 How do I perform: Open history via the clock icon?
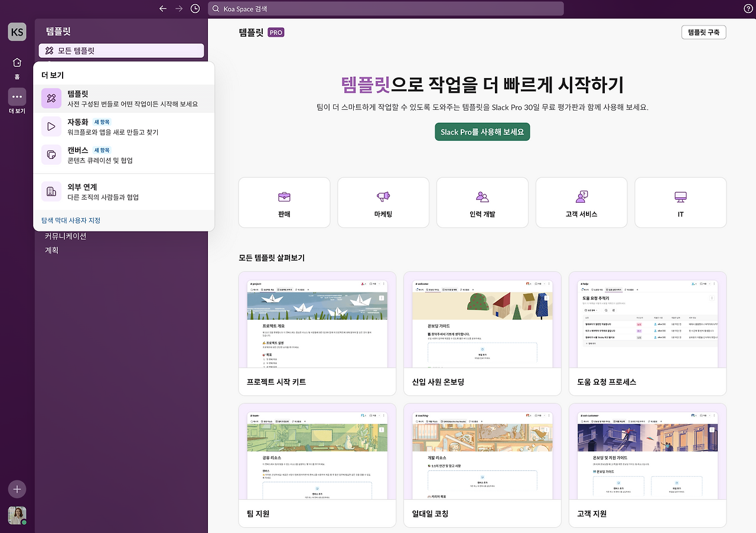[x=195, y=8]
